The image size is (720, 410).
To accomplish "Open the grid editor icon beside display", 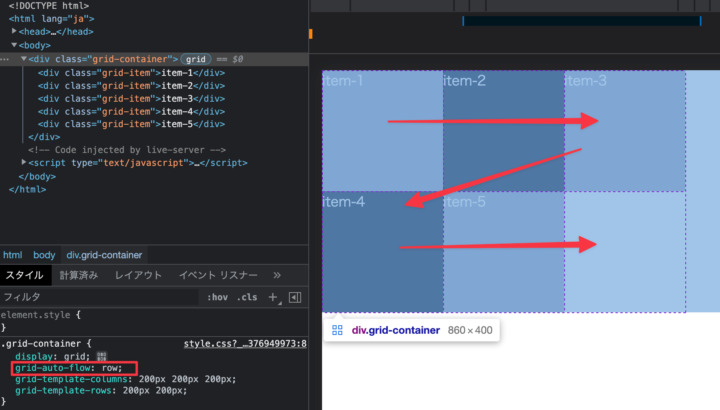I will pos(101,356).
